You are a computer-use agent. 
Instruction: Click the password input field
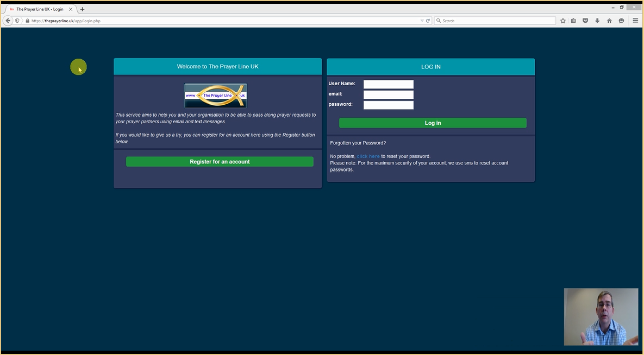pos(389,105)
